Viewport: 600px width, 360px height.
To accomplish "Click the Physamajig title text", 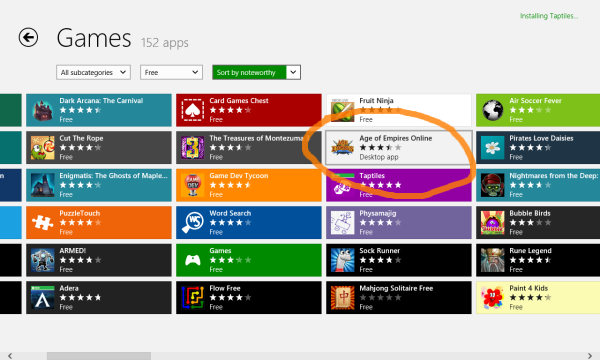I will pos(378,213).
